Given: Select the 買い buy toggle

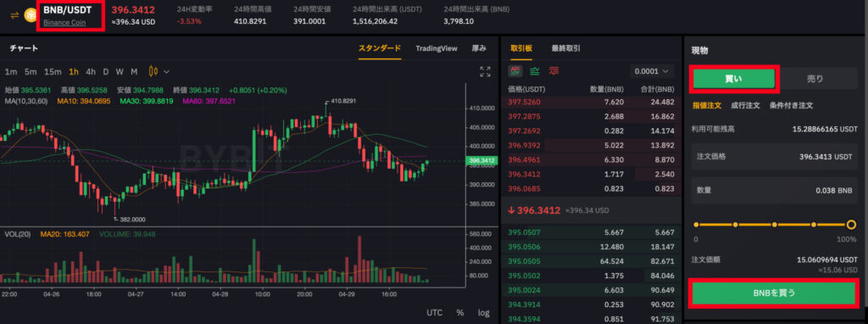Looking at the screenshot, I should coord(734,79).
